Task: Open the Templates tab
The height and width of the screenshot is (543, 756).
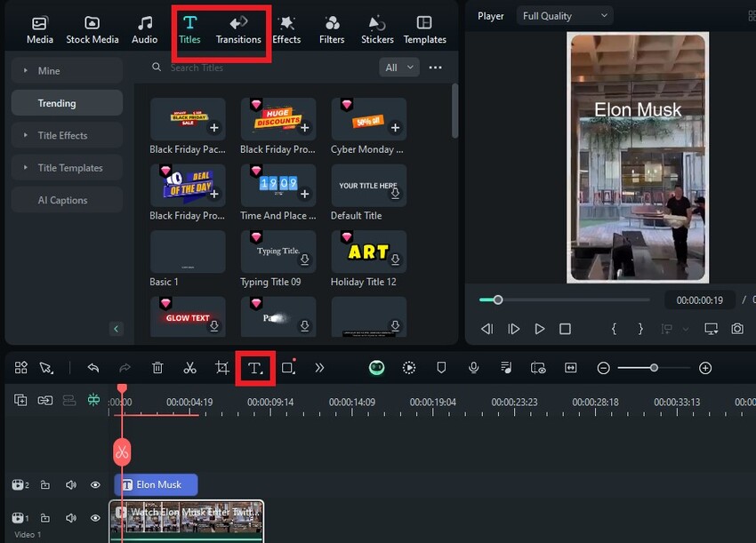Action: tap(425, 30)
